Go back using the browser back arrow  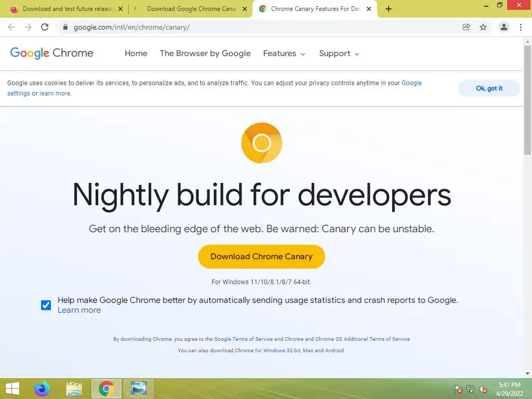click(11, 27)
